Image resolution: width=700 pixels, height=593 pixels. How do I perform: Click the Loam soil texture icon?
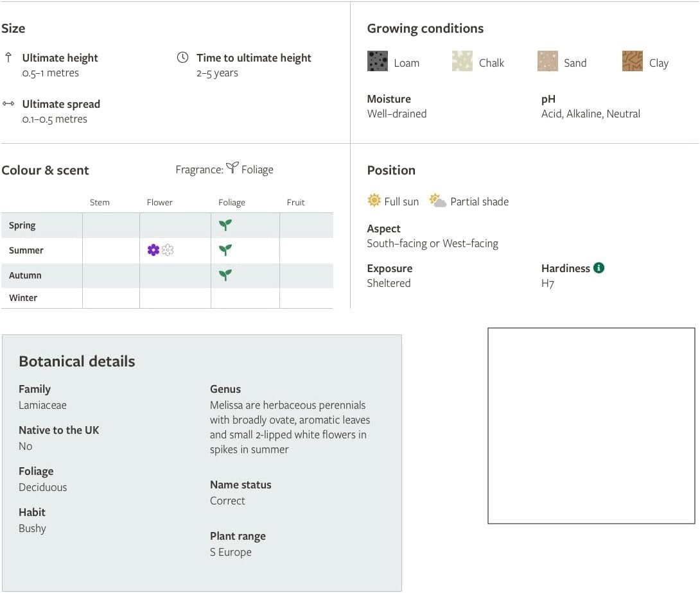(377, 61)
